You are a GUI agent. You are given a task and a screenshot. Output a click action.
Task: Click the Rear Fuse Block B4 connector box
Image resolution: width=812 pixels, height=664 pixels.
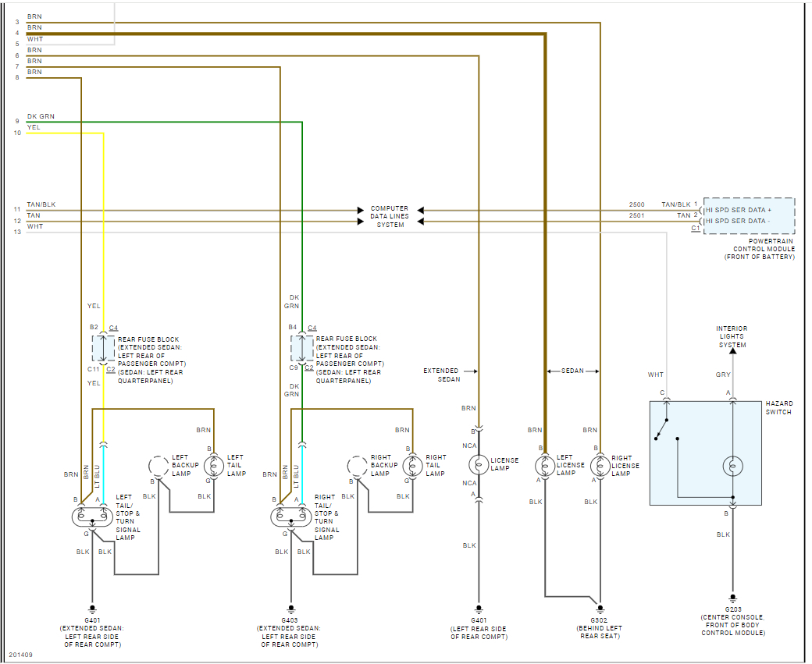pyautogui.click(x=302, y=348)
